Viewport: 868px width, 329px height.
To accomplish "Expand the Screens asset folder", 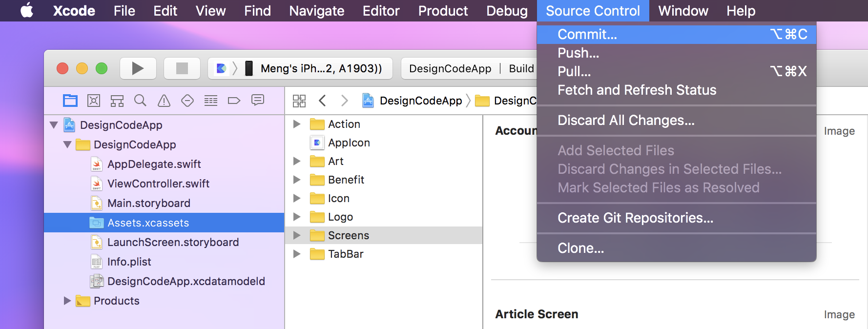I will pos(296,235).
